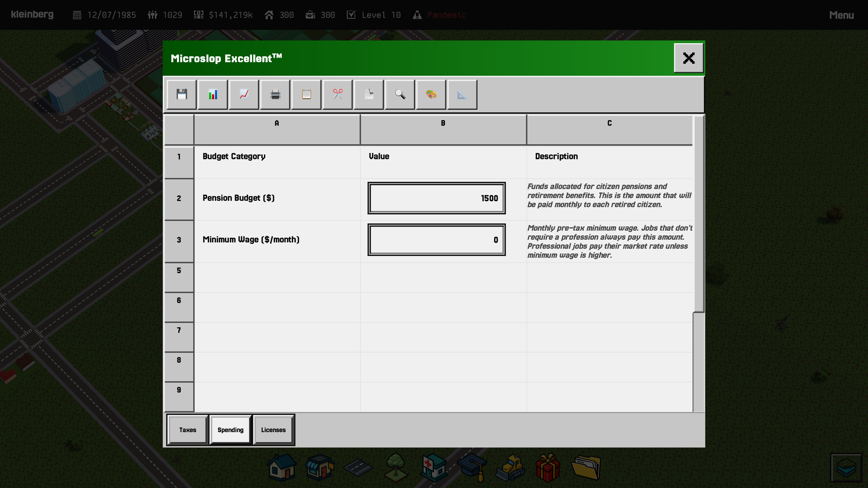Toggle the map layers button
868x488 pixels.
[846, 468]
